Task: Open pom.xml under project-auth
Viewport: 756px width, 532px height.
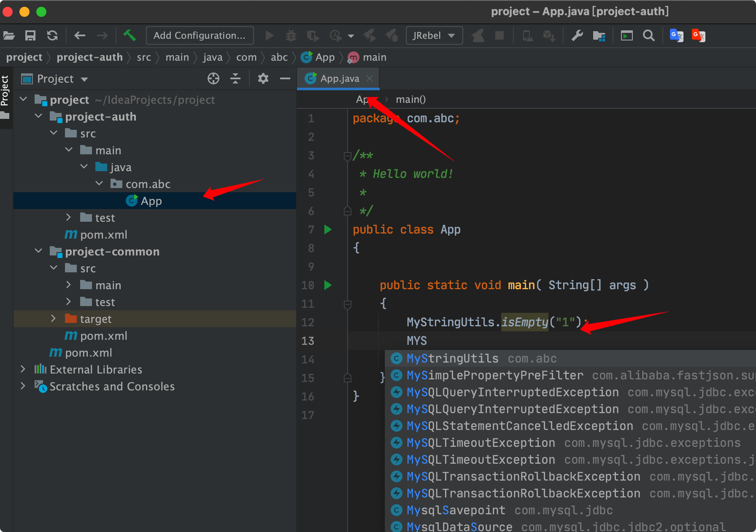Action: click(x=103, y=234)
